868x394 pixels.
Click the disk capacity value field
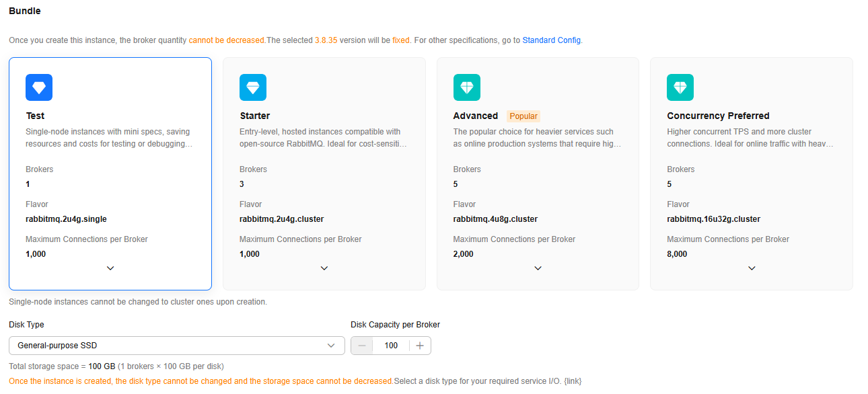click(391, 346)
